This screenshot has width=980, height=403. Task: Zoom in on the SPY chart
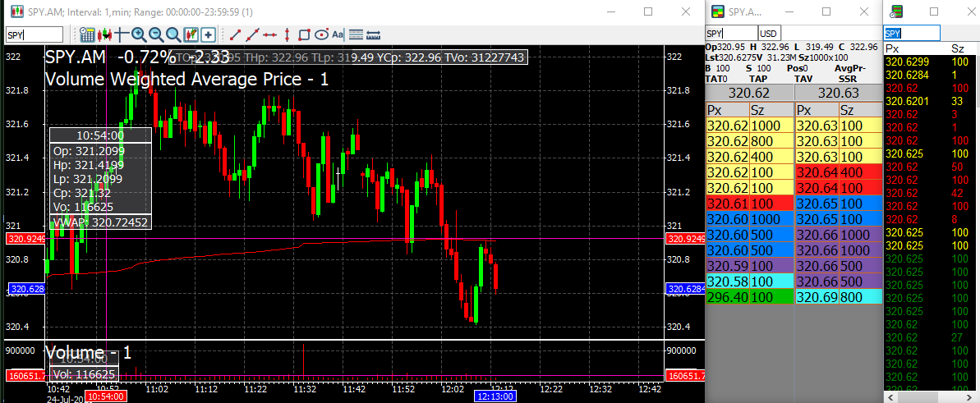139,35
